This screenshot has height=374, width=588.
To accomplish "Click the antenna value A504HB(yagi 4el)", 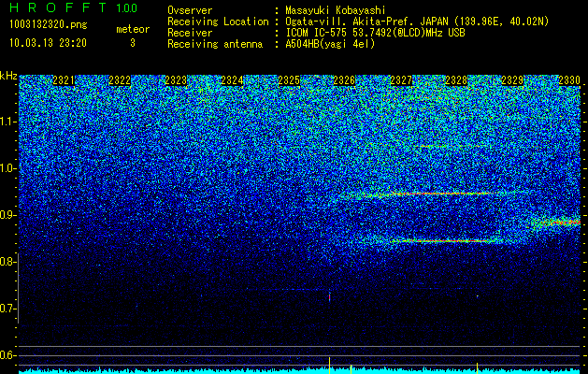I will click(x=330, y=44).
